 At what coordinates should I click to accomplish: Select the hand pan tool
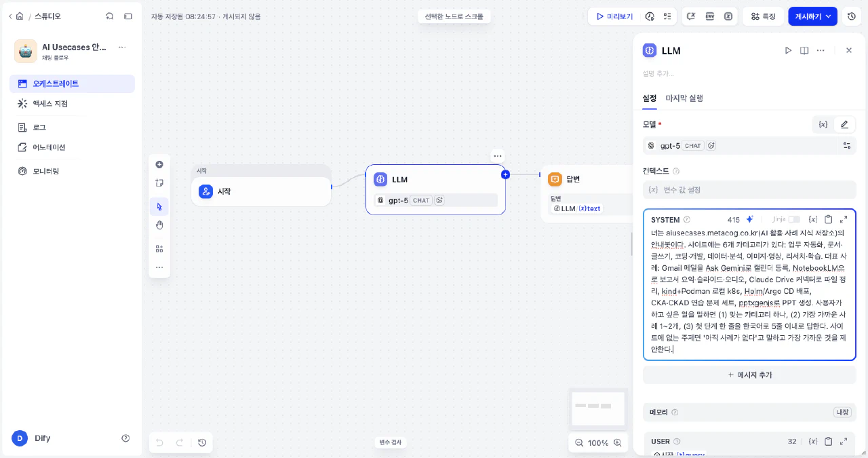(x=159, y=225)
